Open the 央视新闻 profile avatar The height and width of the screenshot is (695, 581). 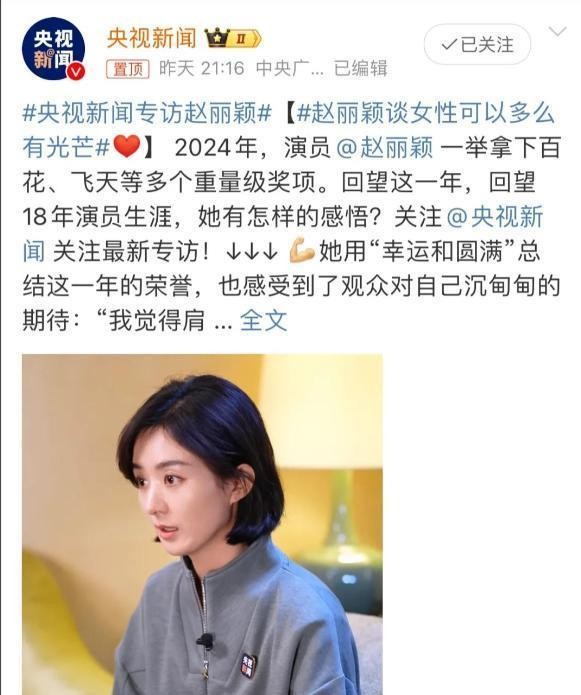pyautogui.click(x=54, y=48)
